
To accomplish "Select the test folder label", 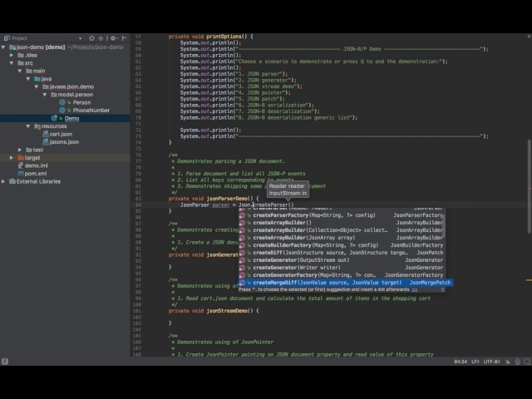I will (x=38, y=150).
